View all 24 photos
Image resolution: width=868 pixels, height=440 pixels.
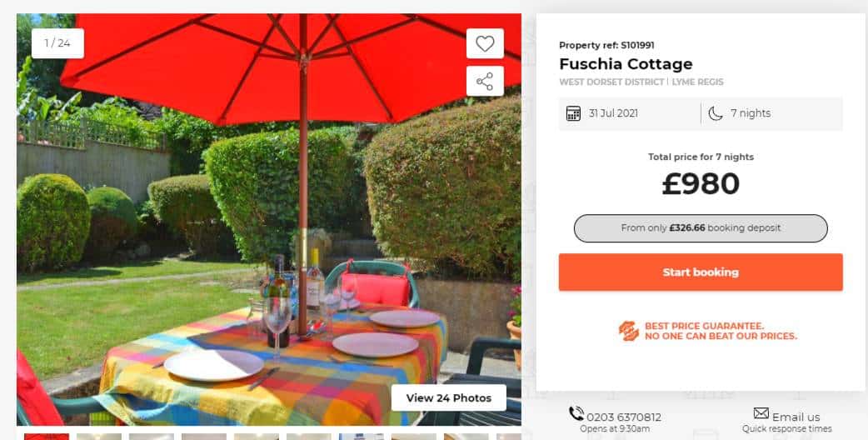(x=449, y=398)
